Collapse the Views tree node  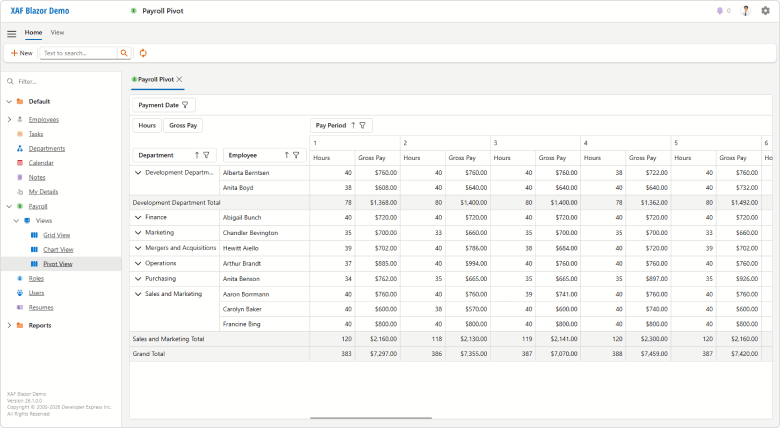pyautogui.click(x=16, y=220)
